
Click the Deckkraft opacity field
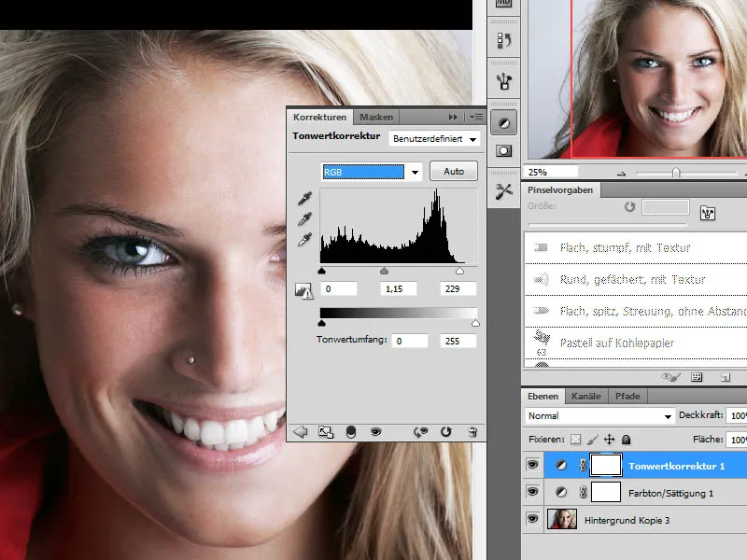click(x=737, y=415)
